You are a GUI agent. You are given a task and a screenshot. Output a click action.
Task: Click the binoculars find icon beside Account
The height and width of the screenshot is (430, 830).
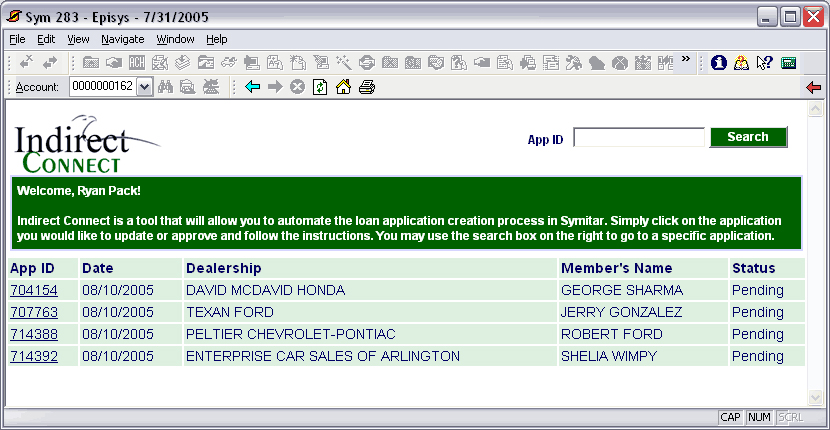pyautogui.click(x=166, y=87)
